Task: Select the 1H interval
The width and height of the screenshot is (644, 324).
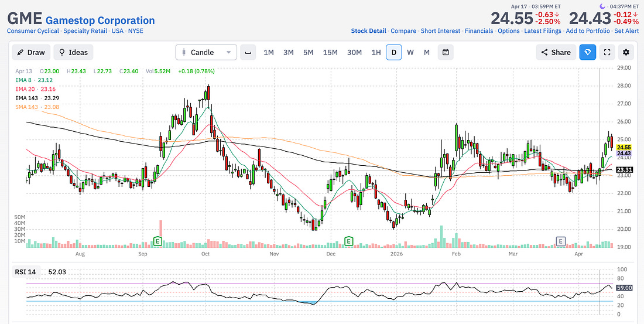Action: coord(376,52)
